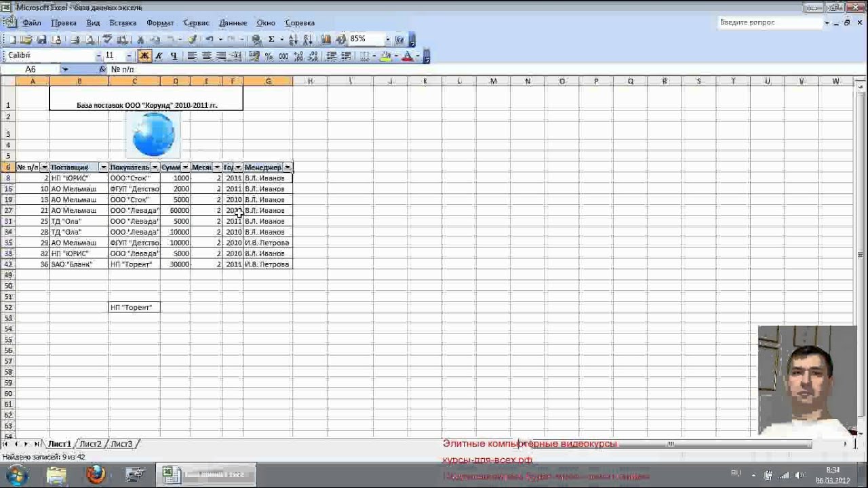This screenshot has width=868, height=488.
Task: Select the cell containing НП "Торент" in row 52
Action: coord(134,308)
